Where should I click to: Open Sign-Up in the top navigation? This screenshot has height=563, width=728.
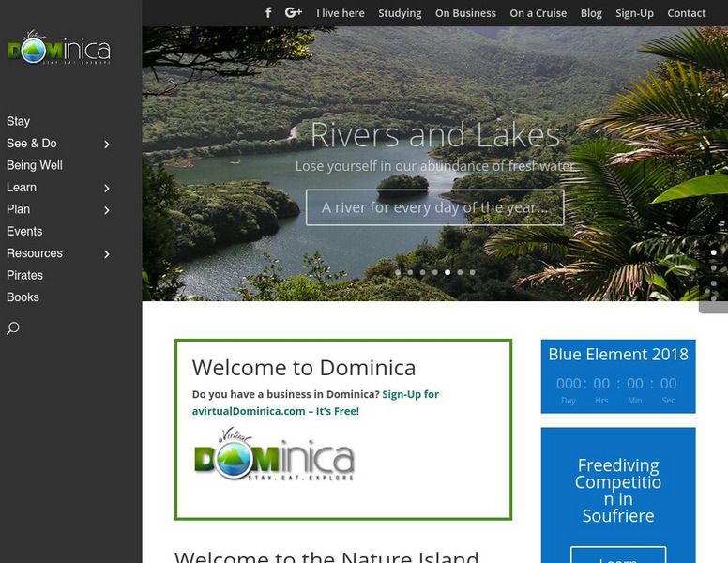coord(634,13)
